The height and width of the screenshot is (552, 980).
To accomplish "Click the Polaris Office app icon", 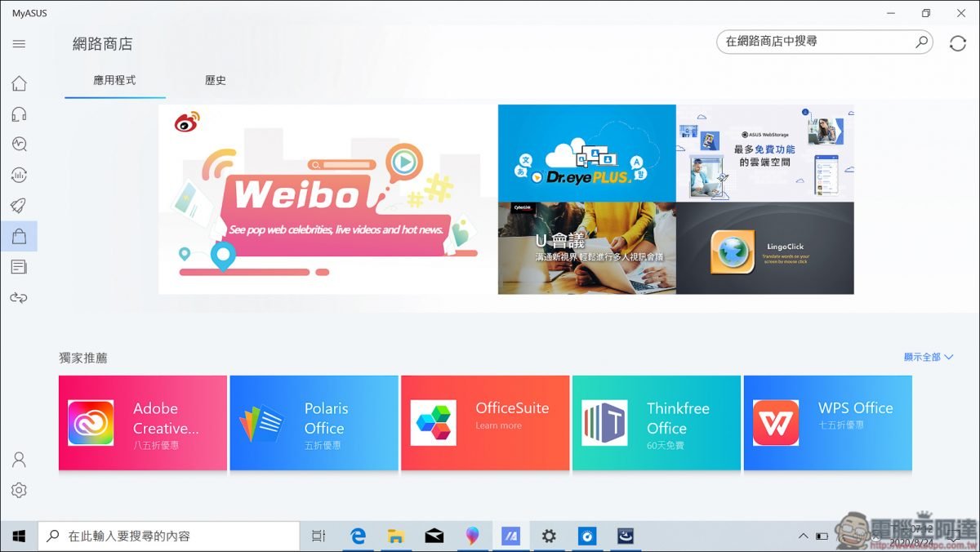I will [261, 423].
